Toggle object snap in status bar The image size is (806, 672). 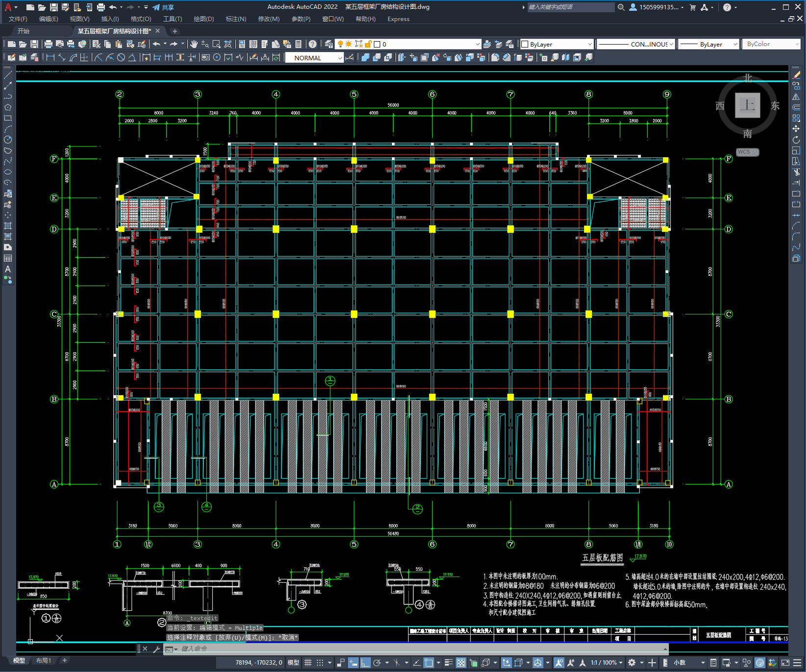tap(429, 663)
